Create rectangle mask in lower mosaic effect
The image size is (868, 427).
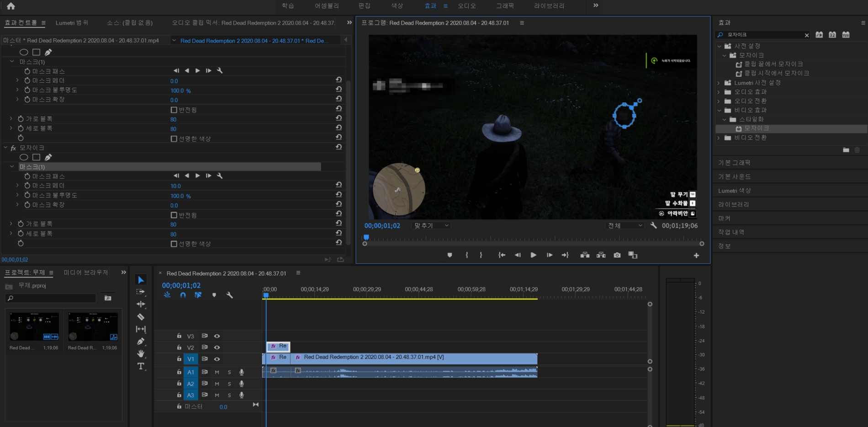click(x=37, y=157)
